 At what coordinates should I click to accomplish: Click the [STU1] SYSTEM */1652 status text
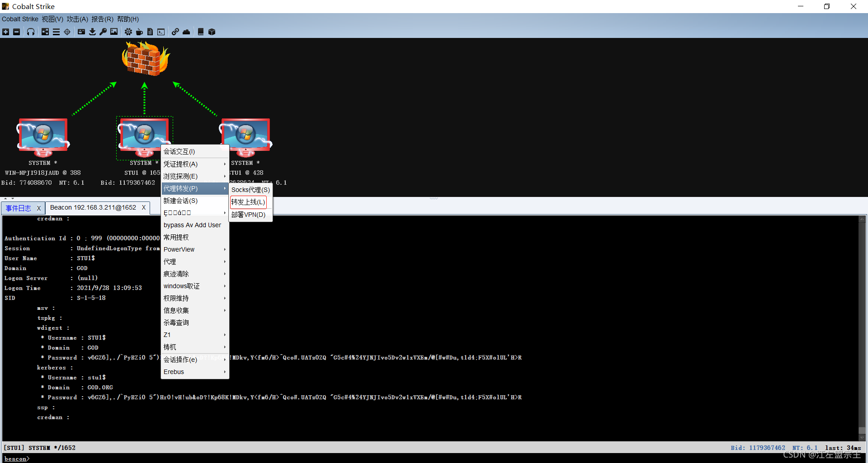[x=40, y=448]
